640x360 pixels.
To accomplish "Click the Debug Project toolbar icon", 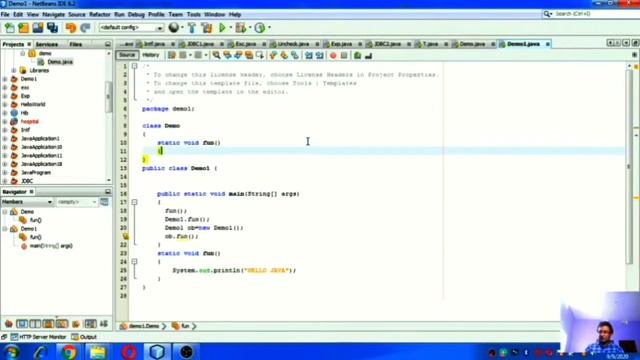I will pyautogui.click(x=240, y=28).
